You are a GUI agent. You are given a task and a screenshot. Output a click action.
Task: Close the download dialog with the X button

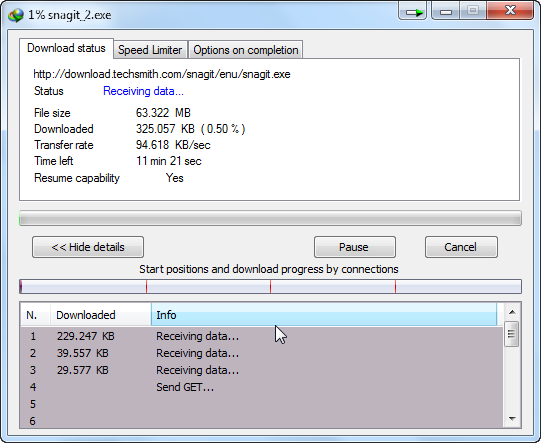(x=510, y=10)
